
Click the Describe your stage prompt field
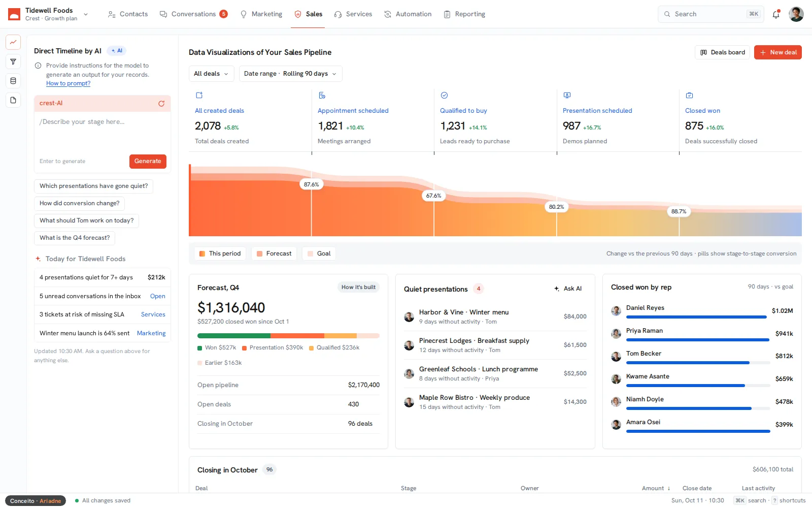(102, 132)
